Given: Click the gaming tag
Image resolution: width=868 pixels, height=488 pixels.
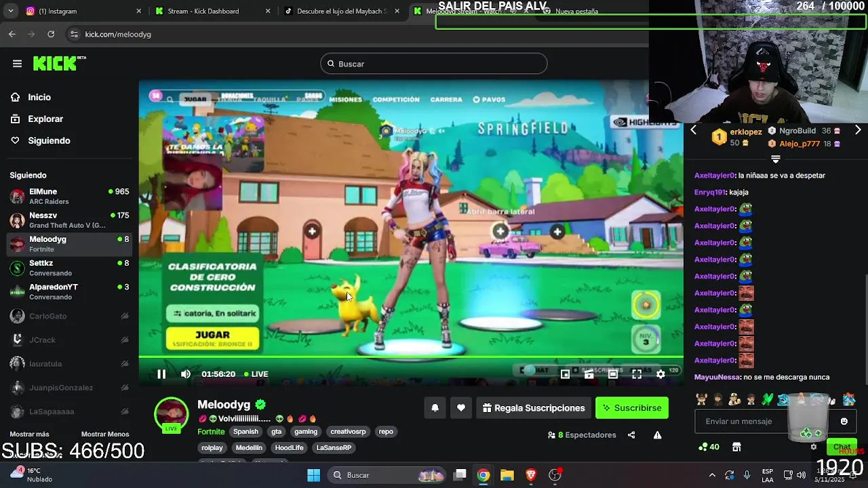Looking at the screenshot, I should [306, 432].
